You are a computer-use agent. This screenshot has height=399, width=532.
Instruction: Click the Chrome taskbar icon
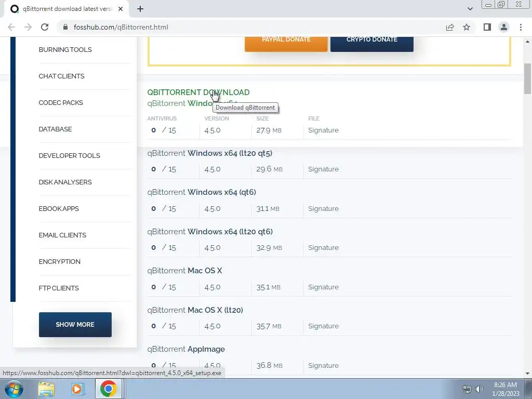click(108, 389)
